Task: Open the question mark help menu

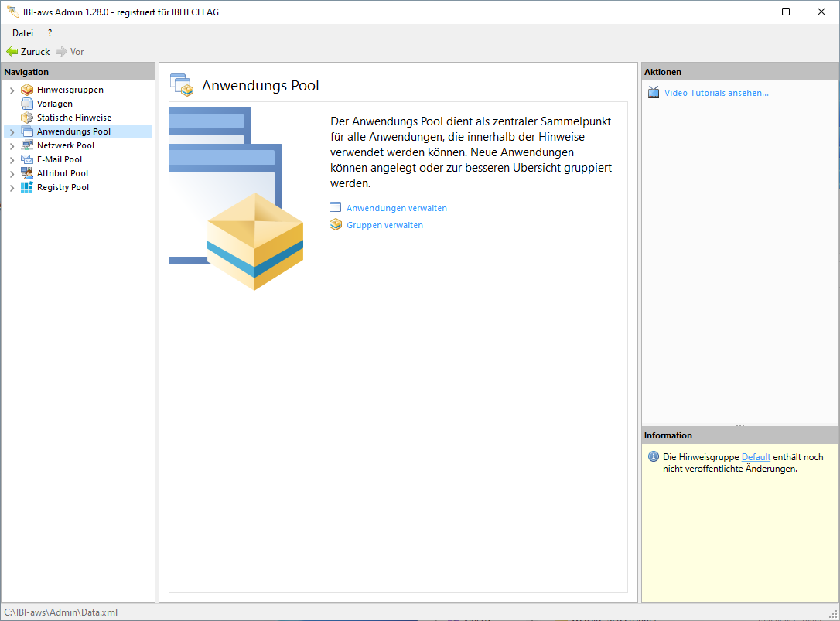Action: [x=50, y=33]
